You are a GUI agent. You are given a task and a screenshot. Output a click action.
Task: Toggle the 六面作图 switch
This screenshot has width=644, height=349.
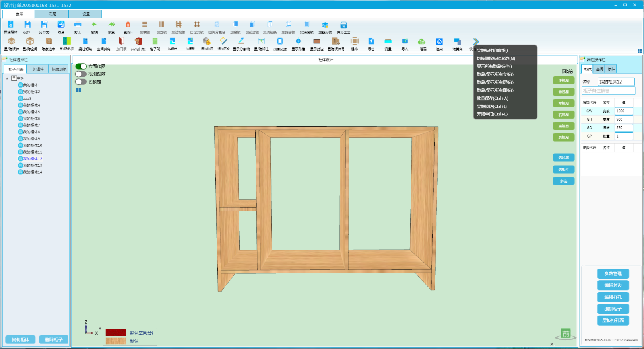tap(81, 66)
